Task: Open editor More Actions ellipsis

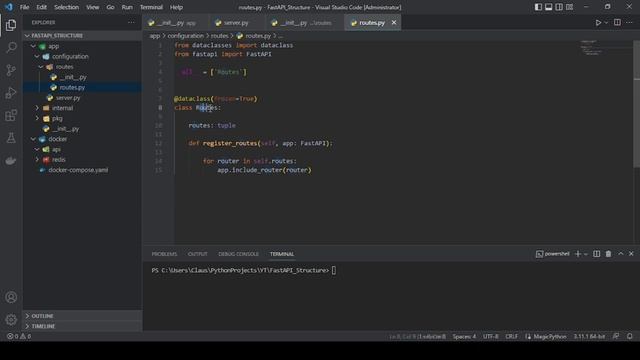Action: [629, 23]
